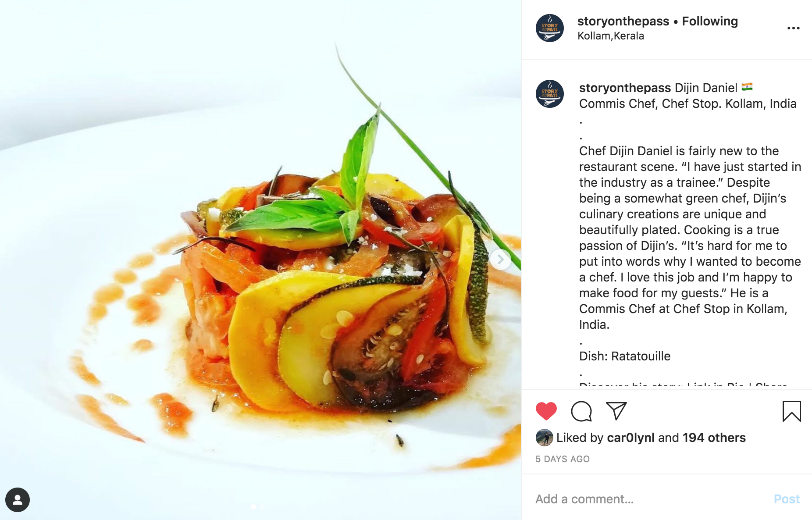Open carOlynl's profile from likes line
This screenshot has width=812, height=520.
tap(630, 438)
